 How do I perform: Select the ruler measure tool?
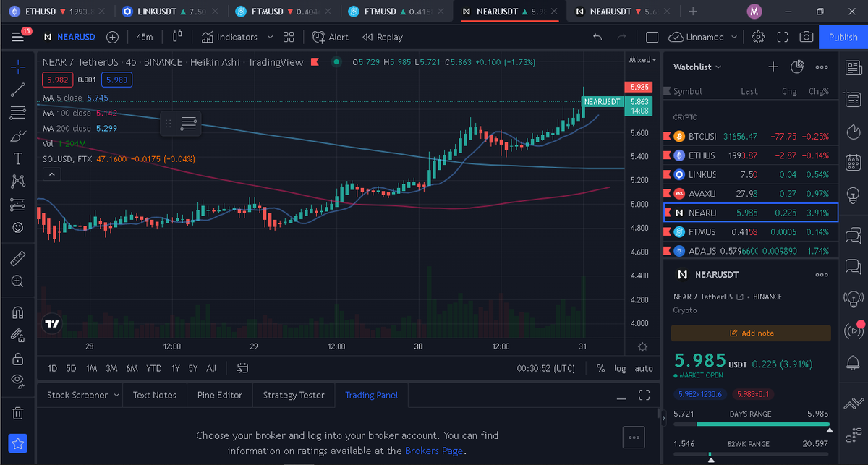[x=18, y=257]
